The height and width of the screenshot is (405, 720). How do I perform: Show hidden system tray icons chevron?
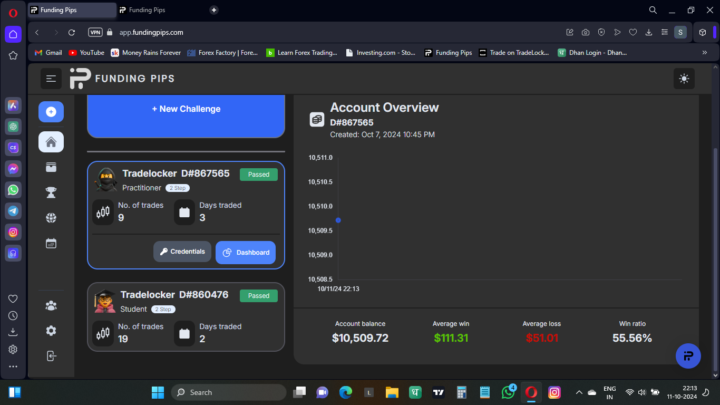[x=579, y=393]
